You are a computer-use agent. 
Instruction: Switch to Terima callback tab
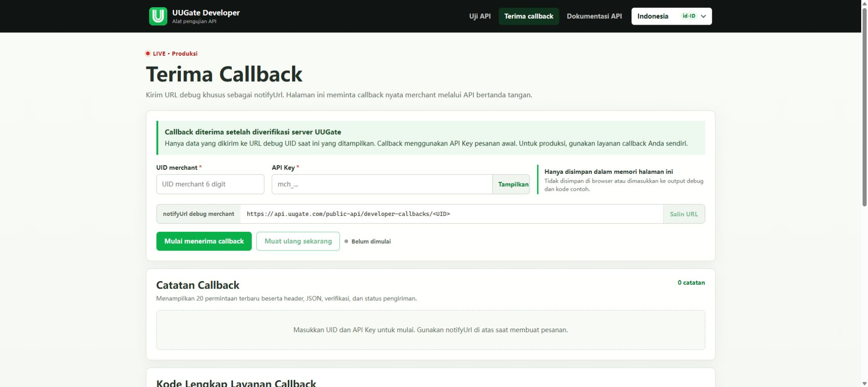[x=528, y=16]
